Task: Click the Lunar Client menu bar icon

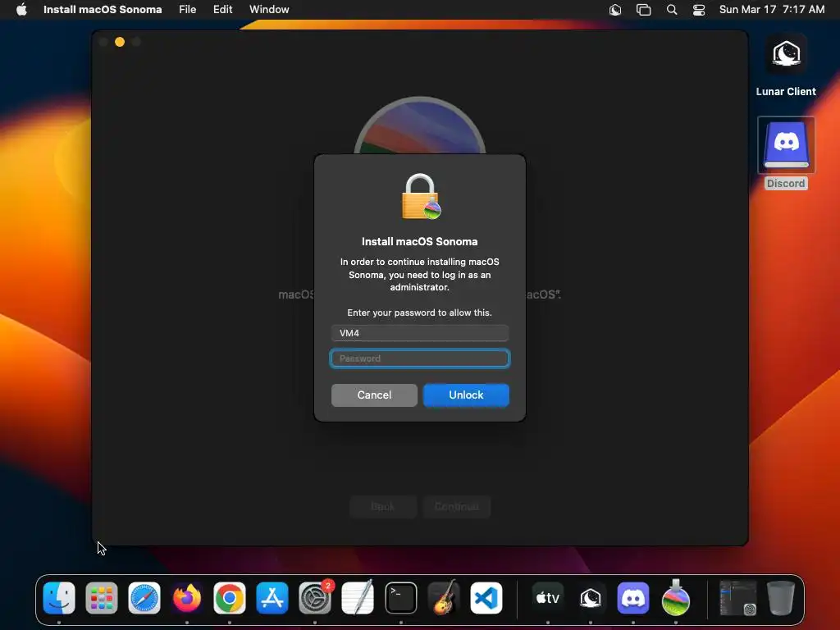Action: 615,10
